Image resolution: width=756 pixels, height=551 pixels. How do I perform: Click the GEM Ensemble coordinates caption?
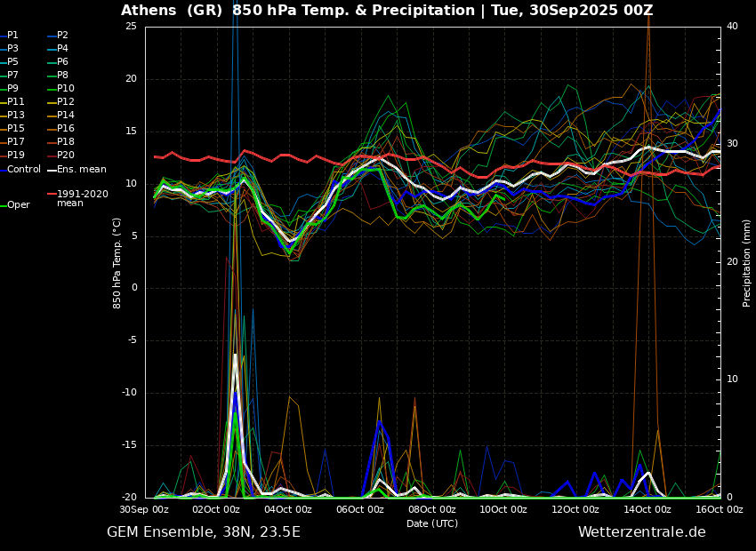pos(204,532)
